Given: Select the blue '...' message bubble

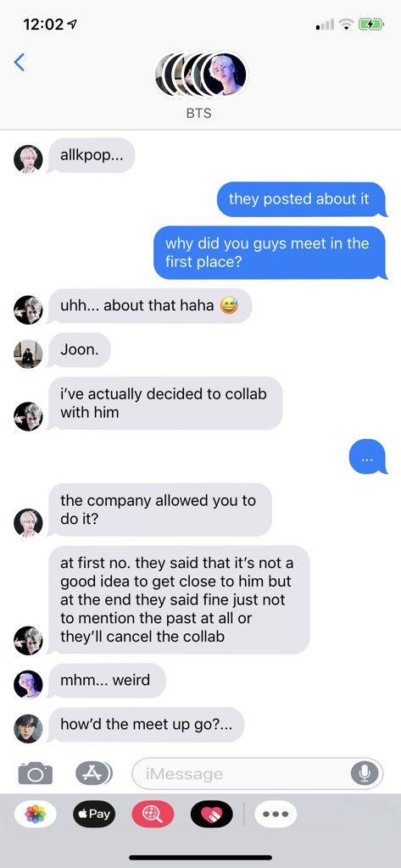Looking at the screenshot, I should point(367,457).
